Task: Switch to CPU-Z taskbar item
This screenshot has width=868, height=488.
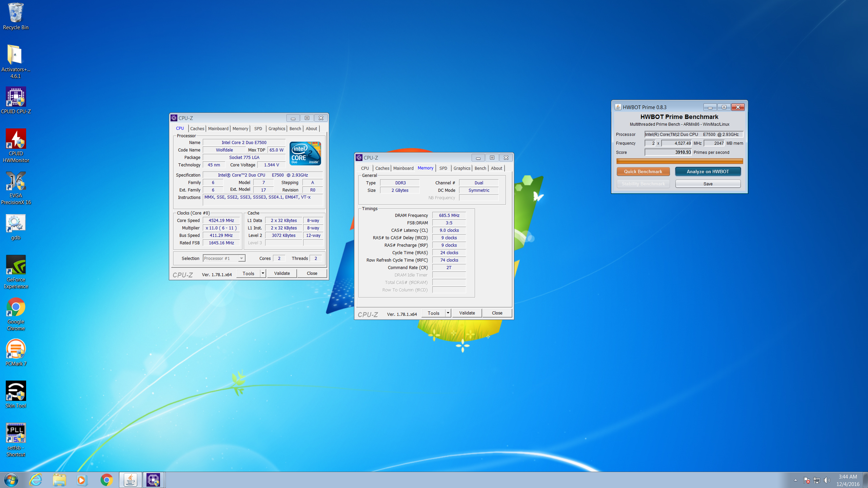Action: click(154, 480)
